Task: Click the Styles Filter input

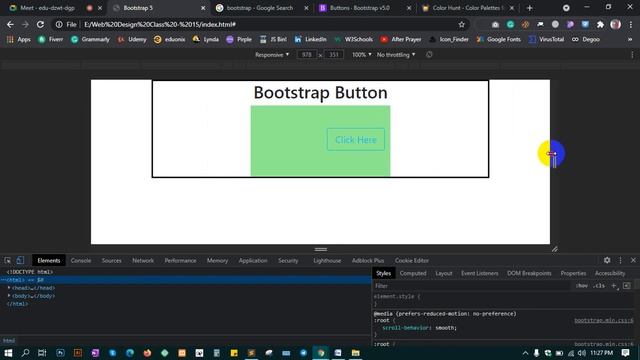Action: (471, 286)
